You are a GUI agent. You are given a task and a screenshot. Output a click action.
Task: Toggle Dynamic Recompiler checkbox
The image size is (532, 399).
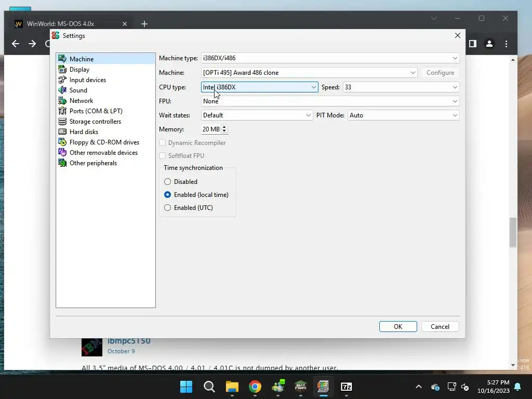tap(163, 143)
